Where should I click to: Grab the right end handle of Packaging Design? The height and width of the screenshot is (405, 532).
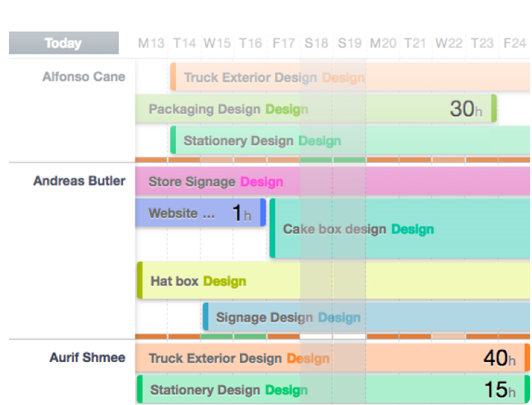coord(494,108)
